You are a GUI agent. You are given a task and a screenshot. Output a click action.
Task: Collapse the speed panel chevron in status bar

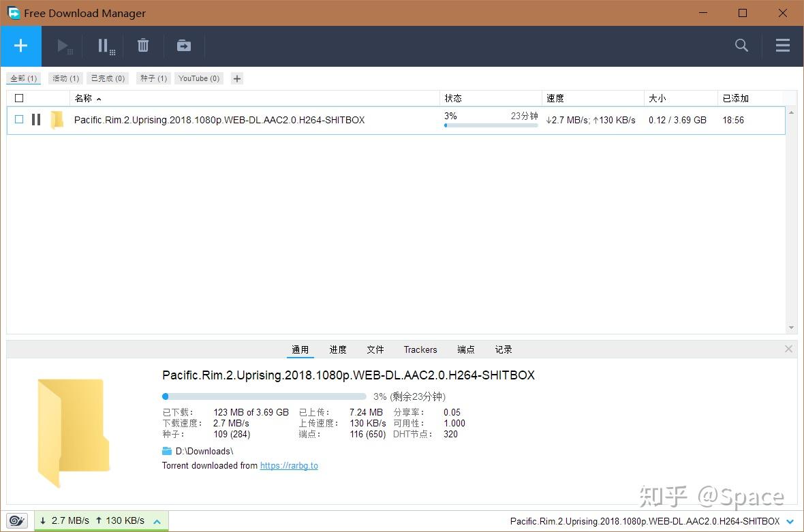click(156, 520)
